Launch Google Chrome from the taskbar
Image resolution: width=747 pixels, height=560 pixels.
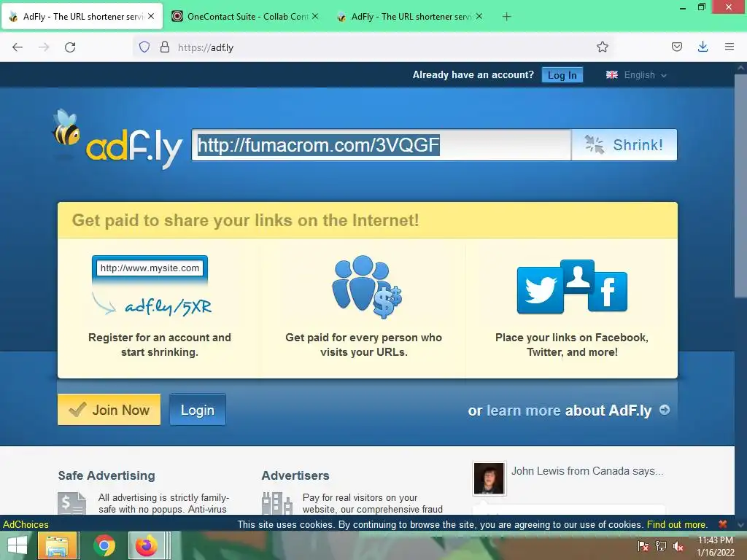pos(104,545)
